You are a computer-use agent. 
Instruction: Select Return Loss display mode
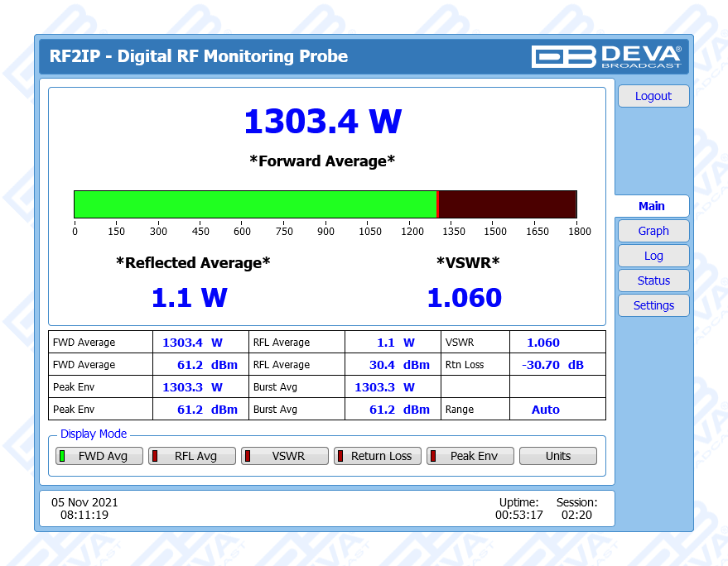373,456
